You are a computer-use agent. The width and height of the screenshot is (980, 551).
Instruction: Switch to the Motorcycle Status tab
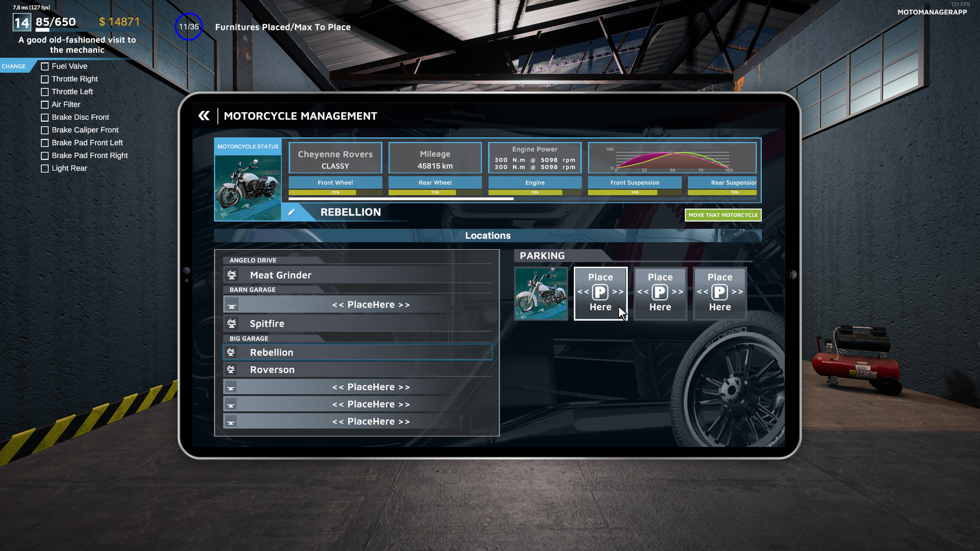(x=248, y=146)
